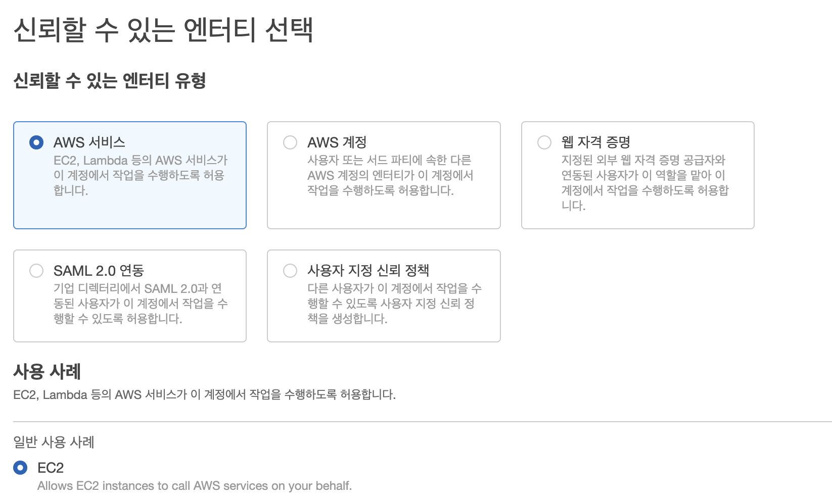Click the use case description below 사용 사례
Viewport: 832px width, 504px height.
(204, 394)
